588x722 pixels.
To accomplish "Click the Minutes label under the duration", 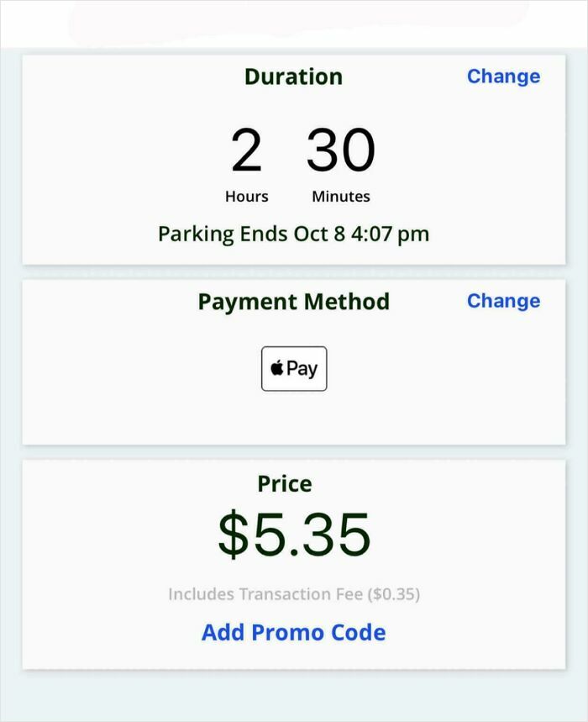I will pos(340,196).
